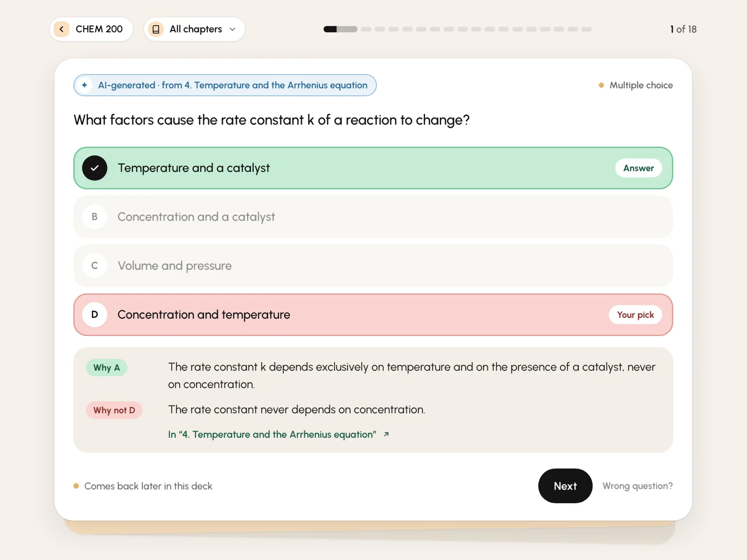Click the Multiple choice orange dot indicator
This screenshot has height=560, width=747.
pyautogui.click(x=601, y=85)
